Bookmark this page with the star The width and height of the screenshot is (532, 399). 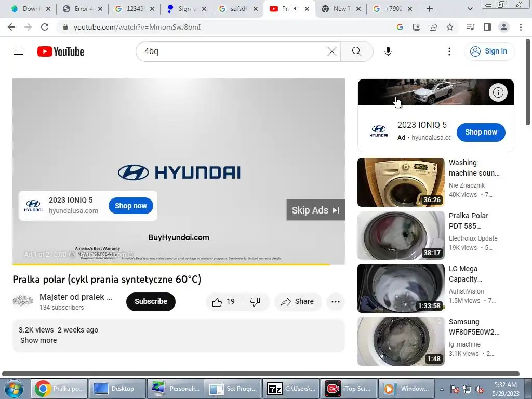(x=450, y=27)
